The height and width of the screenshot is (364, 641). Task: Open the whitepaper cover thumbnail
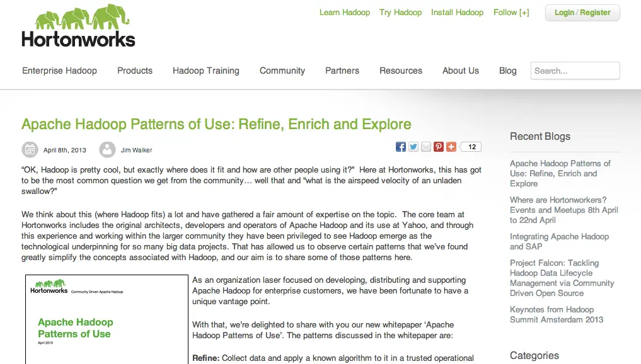[x=107, y=319]
